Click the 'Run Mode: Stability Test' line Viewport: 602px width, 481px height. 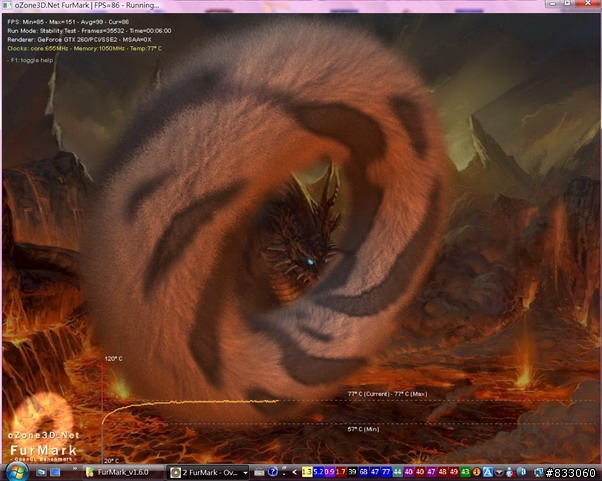pyautogui.click(x=89, y=31)
